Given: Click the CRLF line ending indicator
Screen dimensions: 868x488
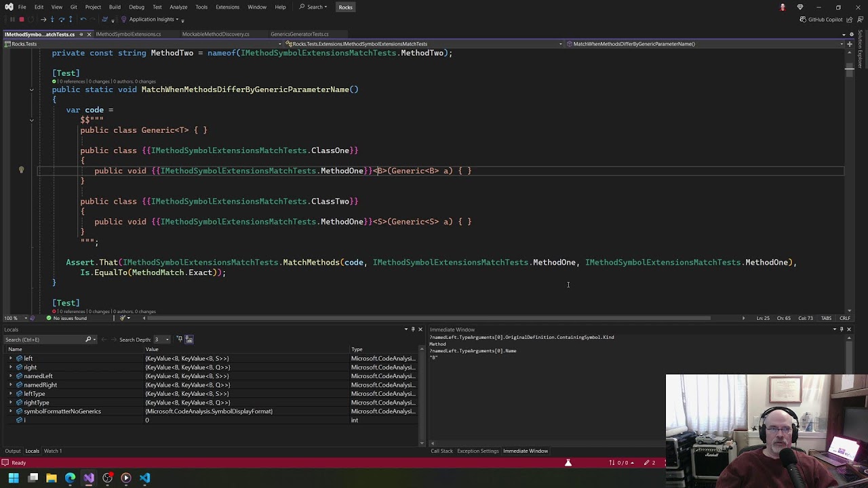Looking at the screenshot, I should coord(845,318).
